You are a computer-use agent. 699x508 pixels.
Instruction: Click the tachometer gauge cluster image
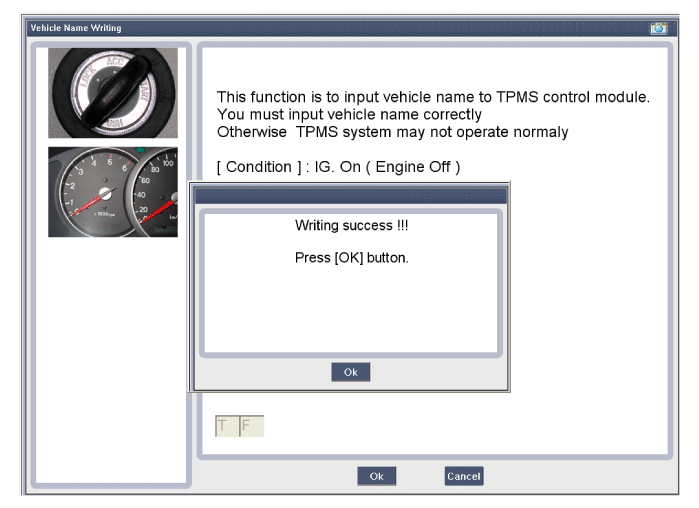click(112, 191)
